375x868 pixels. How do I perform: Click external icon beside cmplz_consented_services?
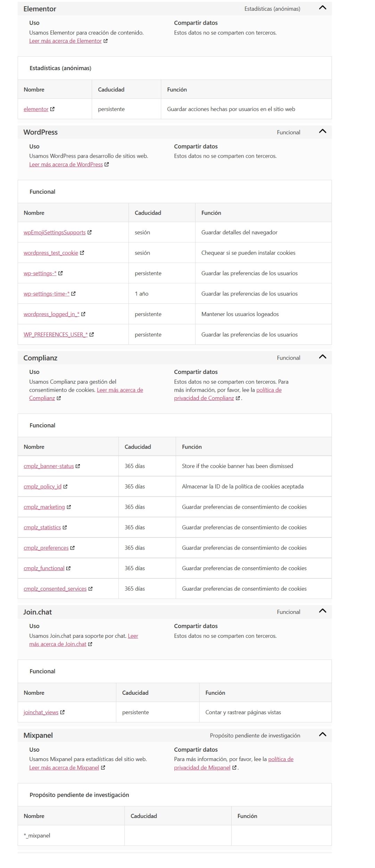coord(91,589)
